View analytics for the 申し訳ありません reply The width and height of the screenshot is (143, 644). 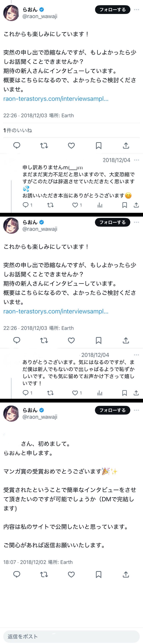(x=100, y=205)
